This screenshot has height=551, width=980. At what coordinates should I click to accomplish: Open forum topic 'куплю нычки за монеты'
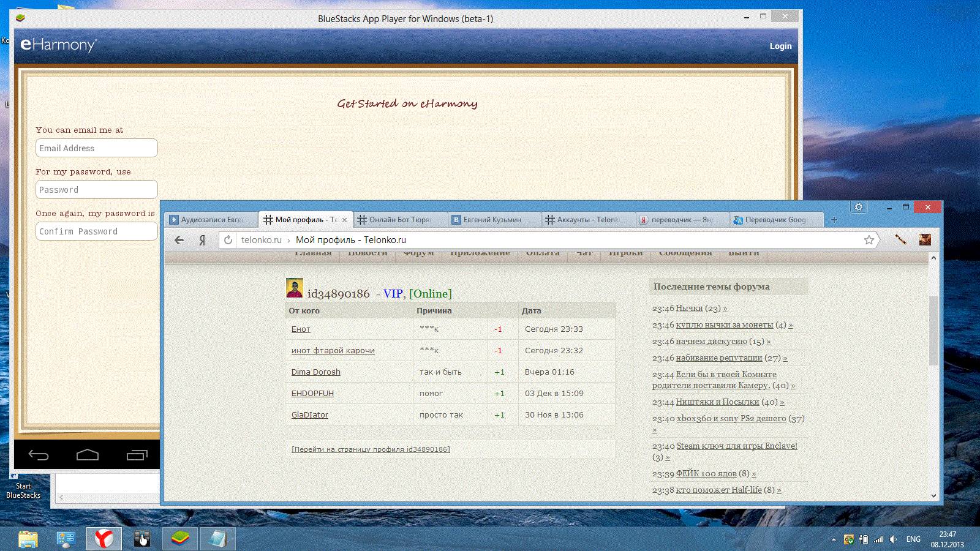tap(725, 325)
